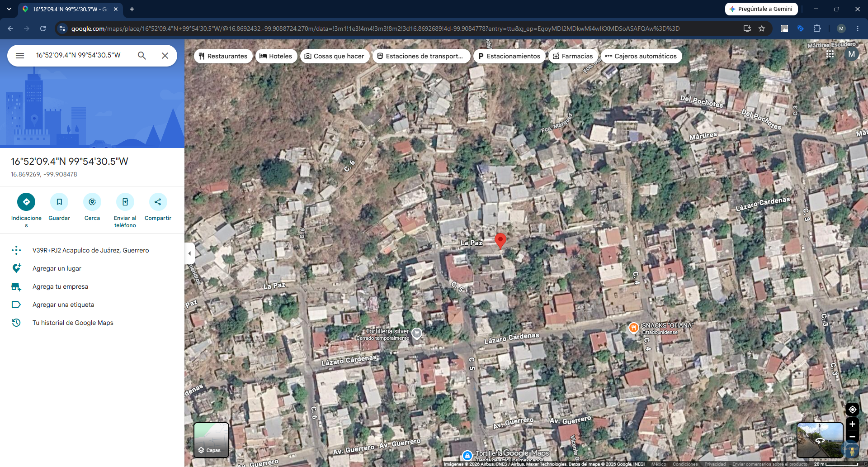
Task: Click the Compartir share icon
Action: 158,202
